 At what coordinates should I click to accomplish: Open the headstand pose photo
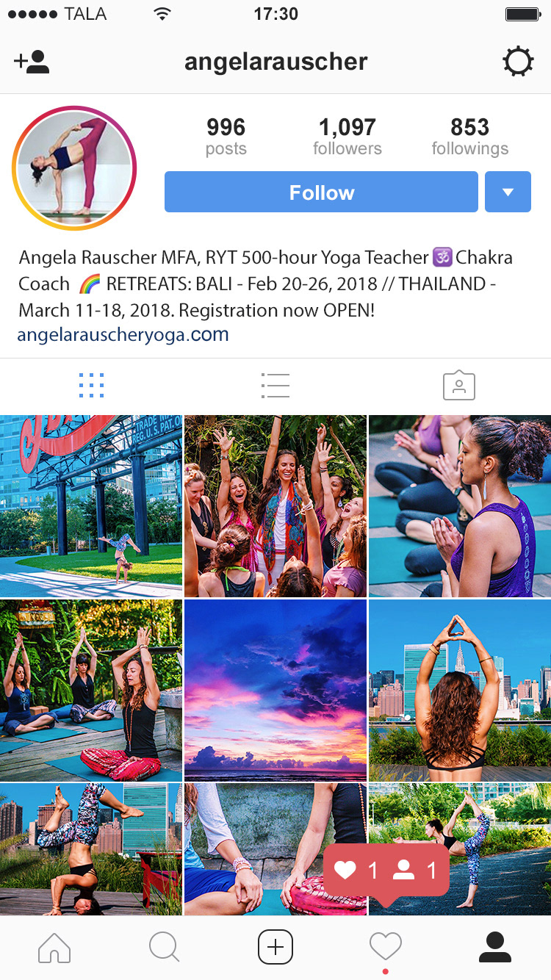pos(91,849)
